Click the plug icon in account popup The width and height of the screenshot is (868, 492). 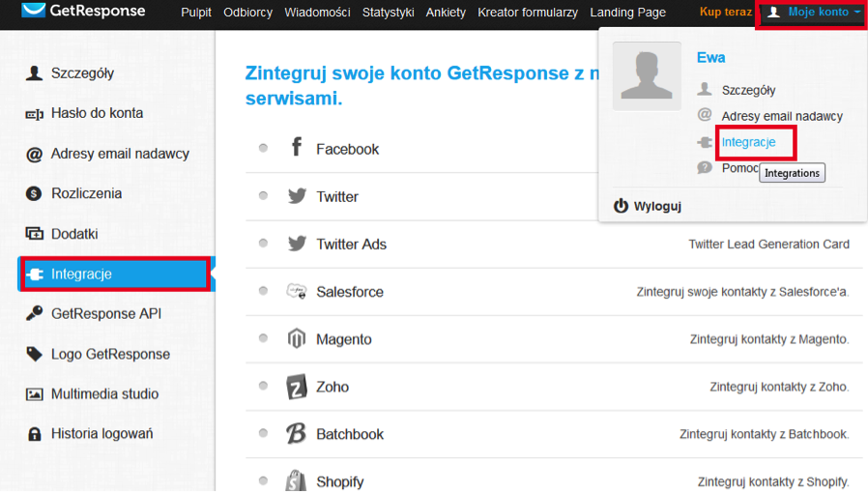[705, 142]
